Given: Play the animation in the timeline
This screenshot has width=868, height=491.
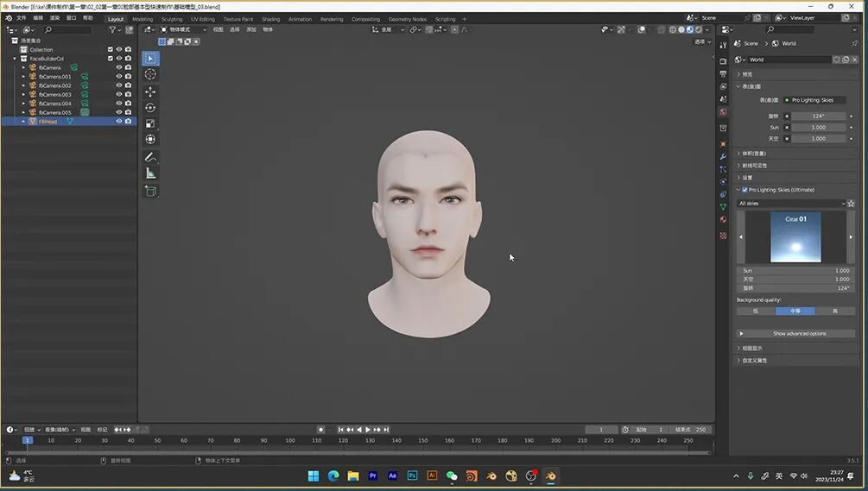Looking at the screenshot, I should (x=368, y=430).
